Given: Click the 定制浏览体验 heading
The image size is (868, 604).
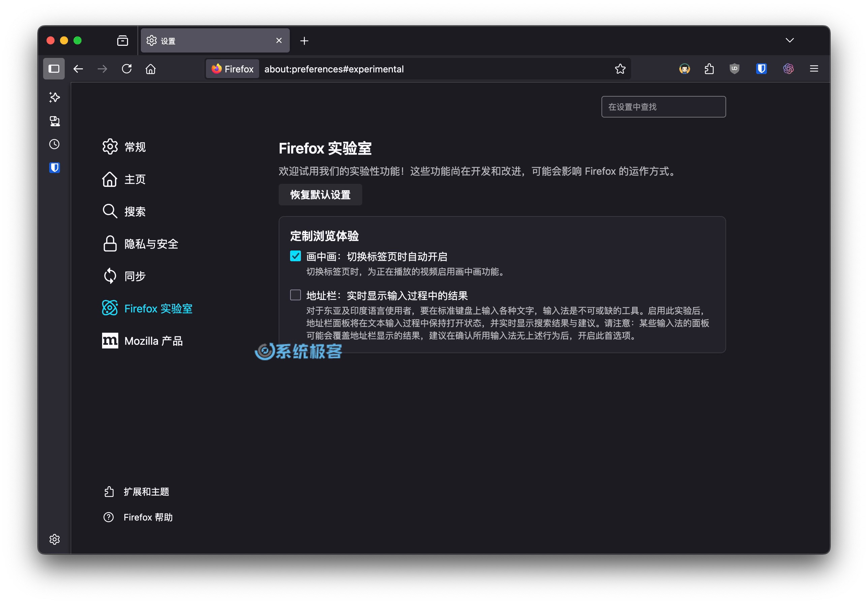Looking at the screenshot, I should pyautogui.click(x=324, y=236).
